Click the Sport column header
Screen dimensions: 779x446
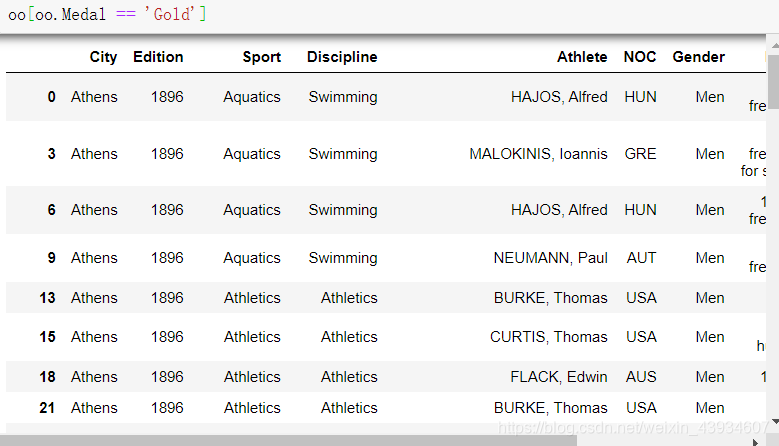coord(262,57)
